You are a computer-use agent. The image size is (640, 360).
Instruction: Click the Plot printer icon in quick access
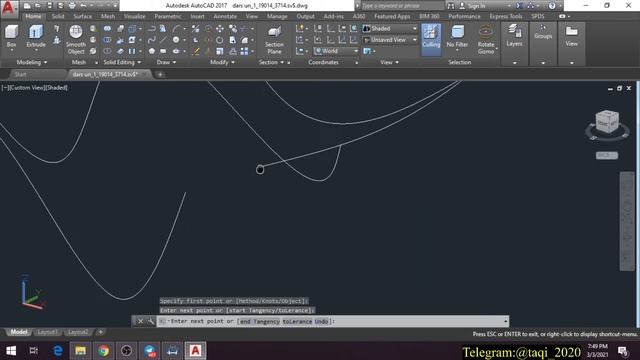pos(72,6)
